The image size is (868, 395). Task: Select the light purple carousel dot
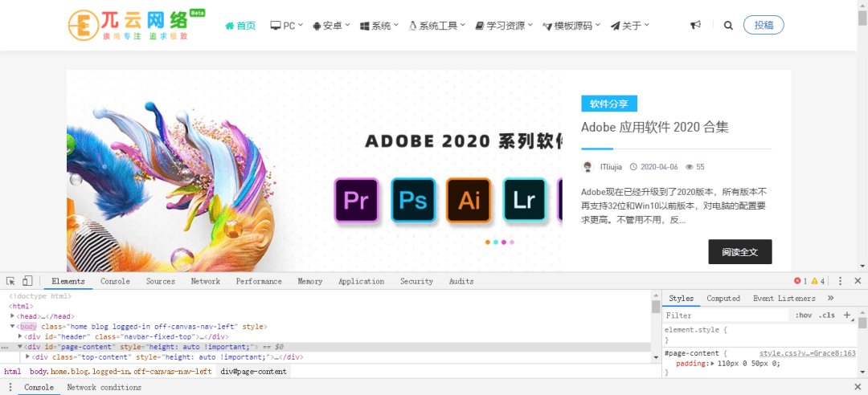pos(511,242)
